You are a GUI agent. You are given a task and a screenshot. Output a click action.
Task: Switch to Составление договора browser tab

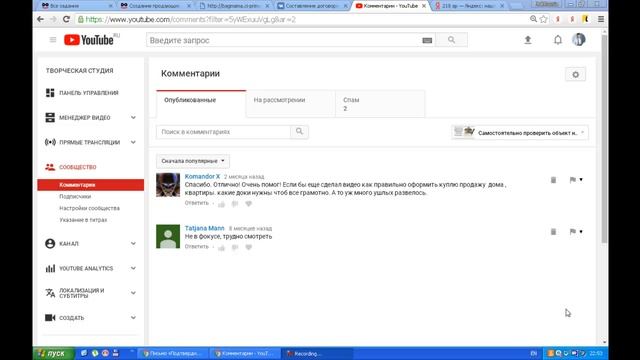(x=312, y=6)
